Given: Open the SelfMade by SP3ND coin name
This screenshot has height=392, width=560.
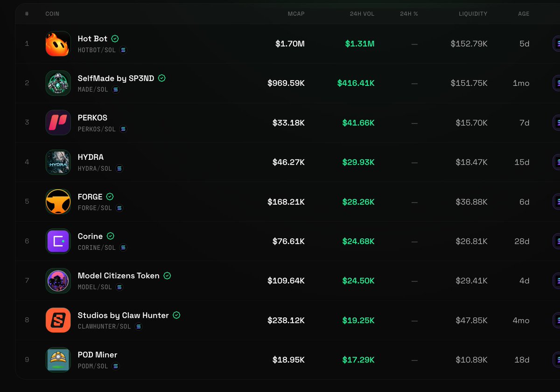Looking at the screenshot, I should (x=116, y=78).
